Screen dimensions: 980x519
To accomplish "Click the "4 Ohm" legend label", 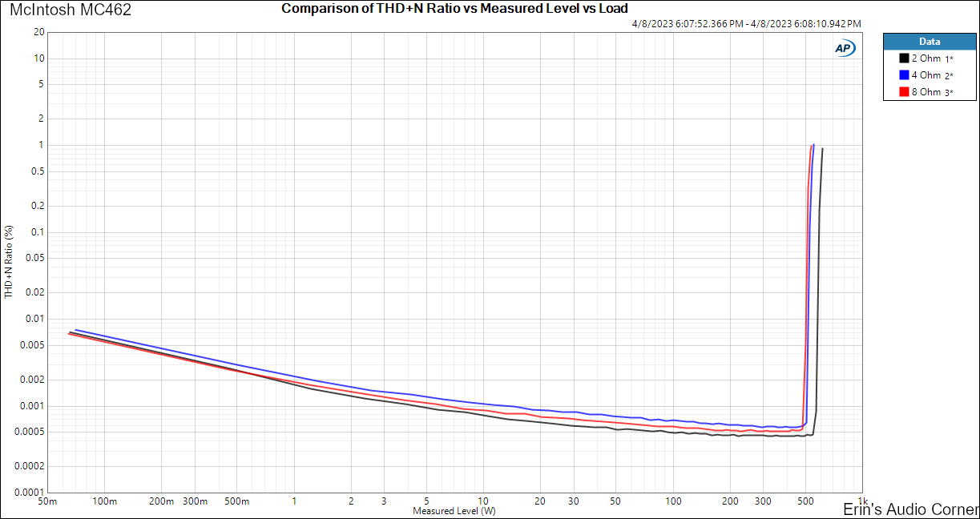I will pyautogui.click(x=926, y=75).
